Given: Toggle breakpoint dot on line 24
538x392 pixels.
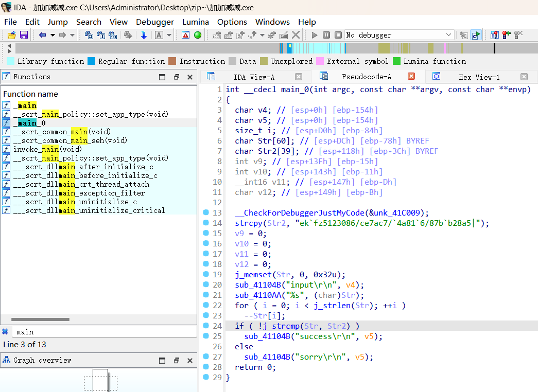Looking at the screenshot, I should [x=206, y=326].
